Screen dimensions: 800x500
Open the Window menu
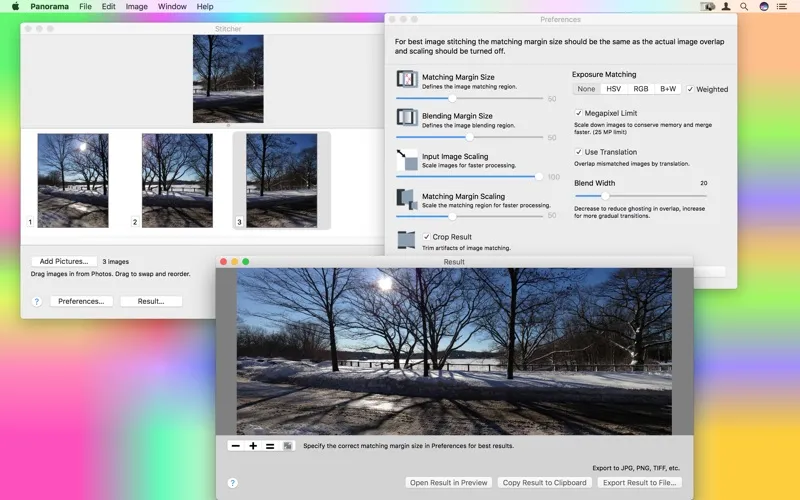point(172,6)
